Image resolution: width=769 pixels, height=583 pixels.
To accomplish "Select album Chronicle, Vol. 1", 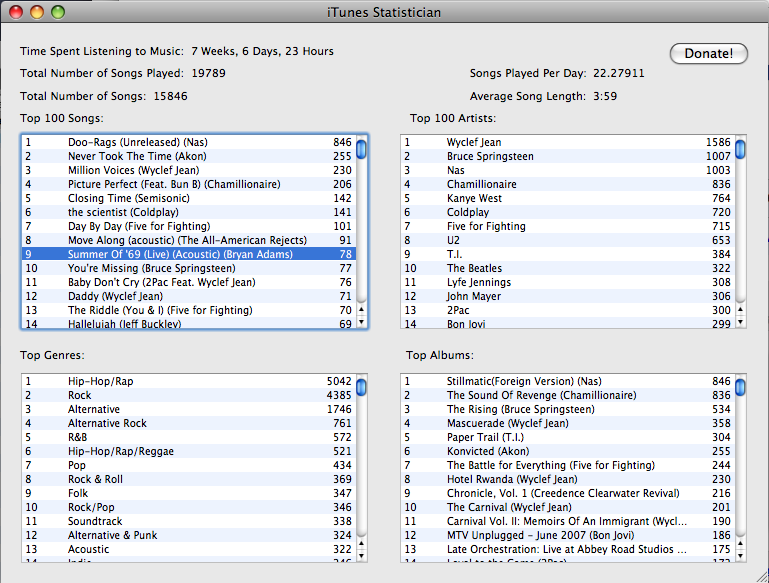I will (568, 493).
